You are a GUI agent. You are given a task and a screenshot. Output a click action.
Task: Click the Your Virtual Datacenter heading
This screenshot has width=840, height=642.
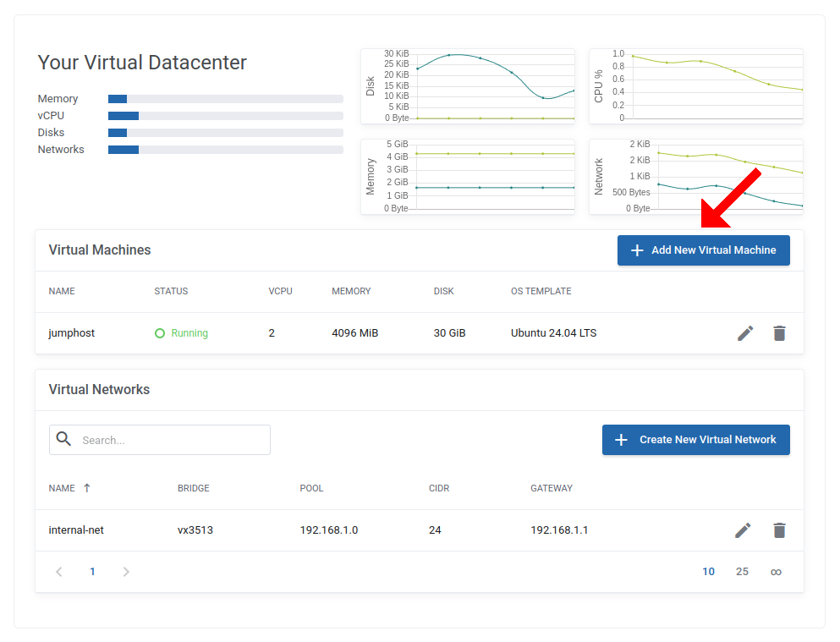click(142, 63)
